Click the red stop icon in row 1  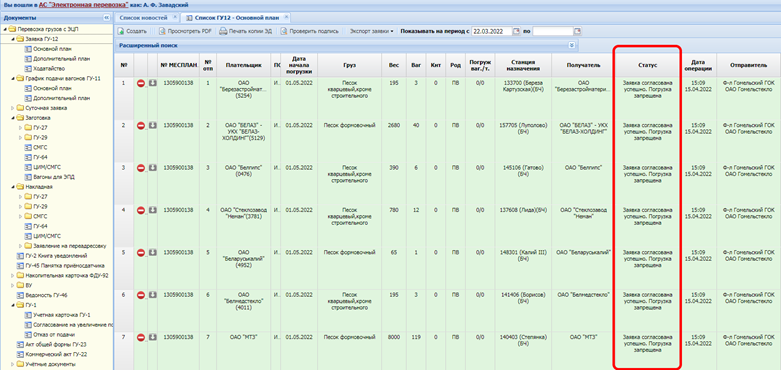pos(140,83)
